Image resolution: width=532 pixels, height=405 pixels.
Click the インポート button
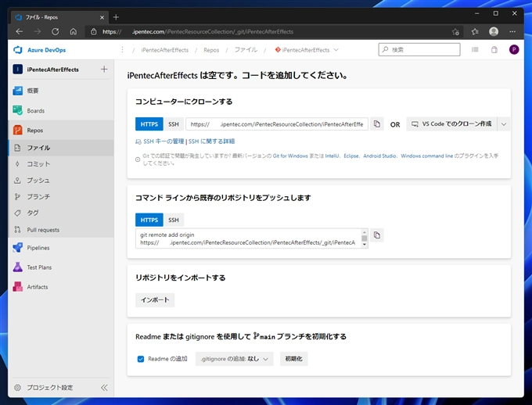pos(155,300)
